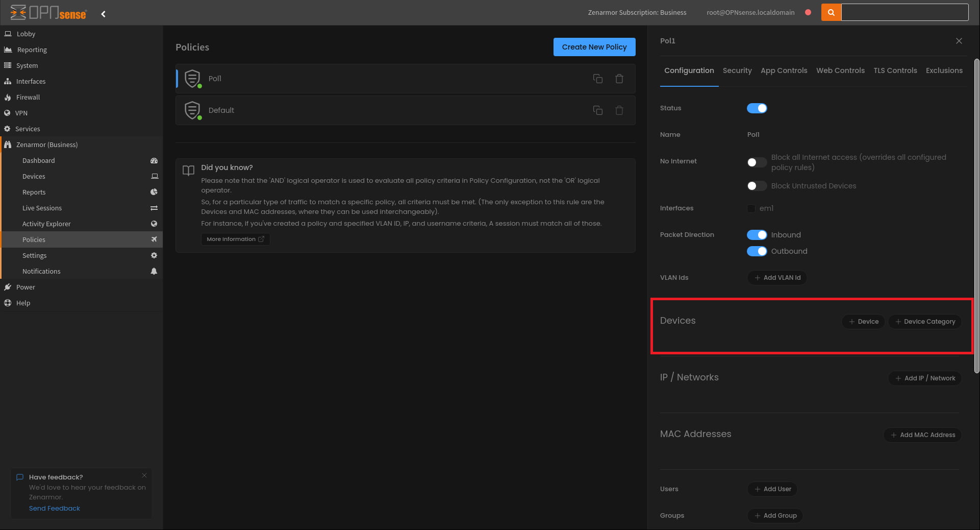Click the Policies plane icon in sidebar
This screenshot has width=980, height=530.
154,239
